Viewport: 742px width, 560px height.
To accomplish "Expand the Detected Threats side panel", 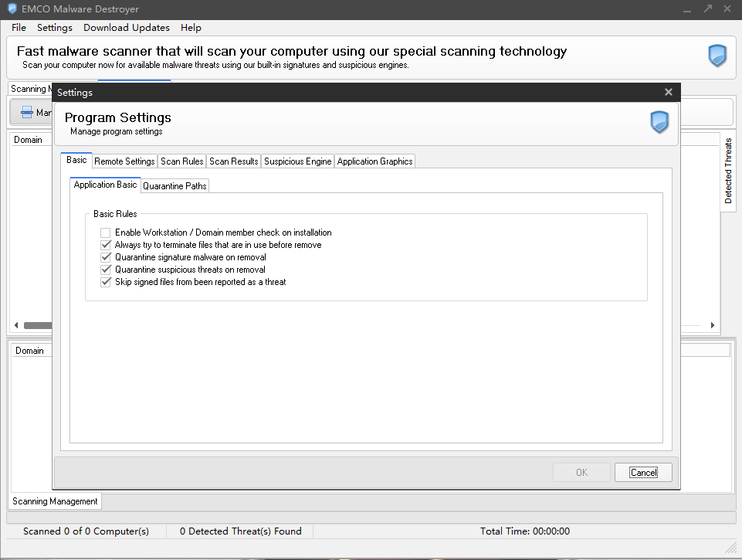I will (728, 171).
